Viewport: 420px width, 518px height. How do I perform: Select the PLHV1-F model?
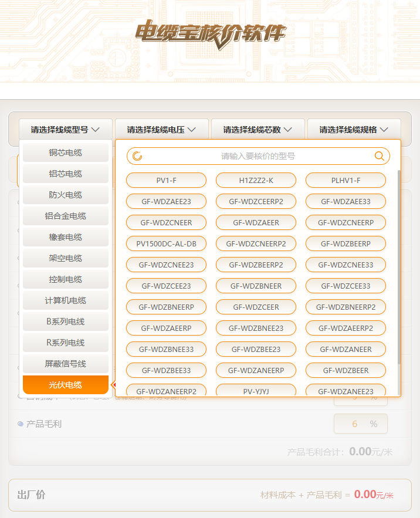346,180
